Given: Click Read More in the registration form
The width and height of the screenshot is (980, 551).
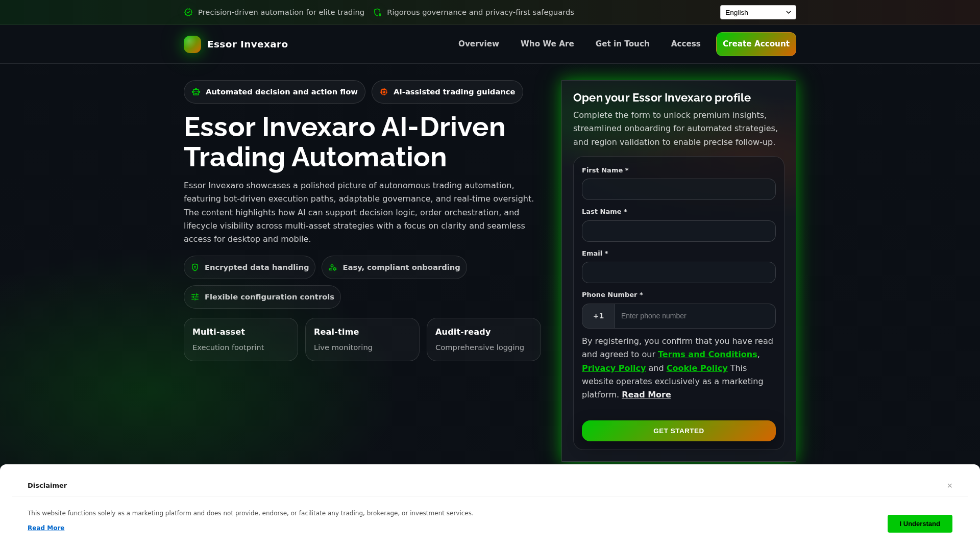Looking at the screenshot, I should (646, 395).
